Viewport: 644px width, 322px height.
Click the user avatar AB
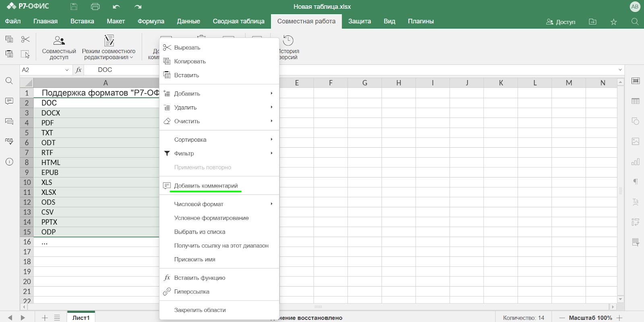[x=635, y=6]
